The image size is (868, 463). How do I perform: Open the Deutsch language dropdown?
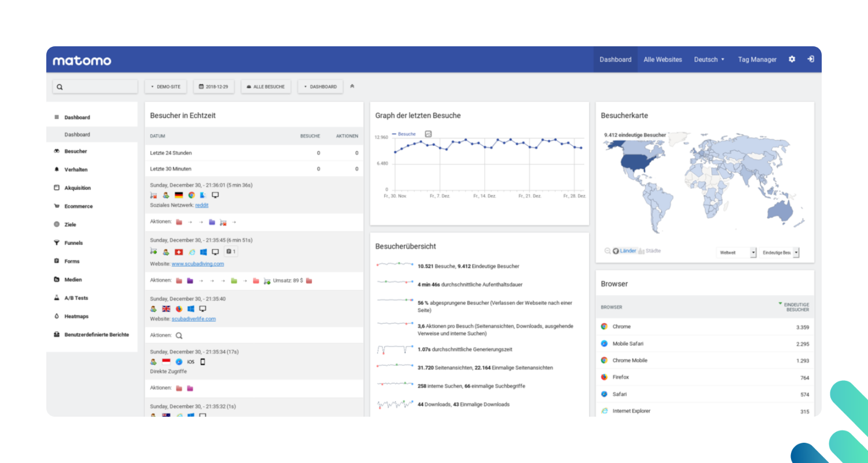pyautogui.click(x=709, y=60)
